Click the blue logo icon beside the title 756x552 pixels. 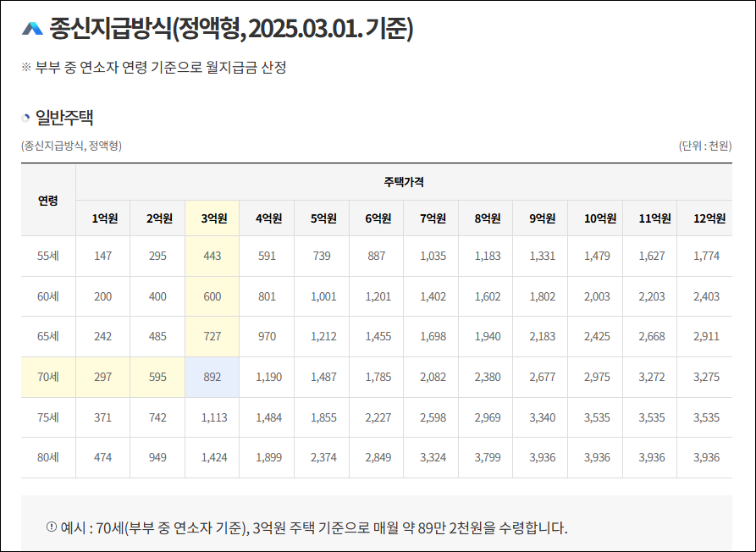[x=32, y=29]
